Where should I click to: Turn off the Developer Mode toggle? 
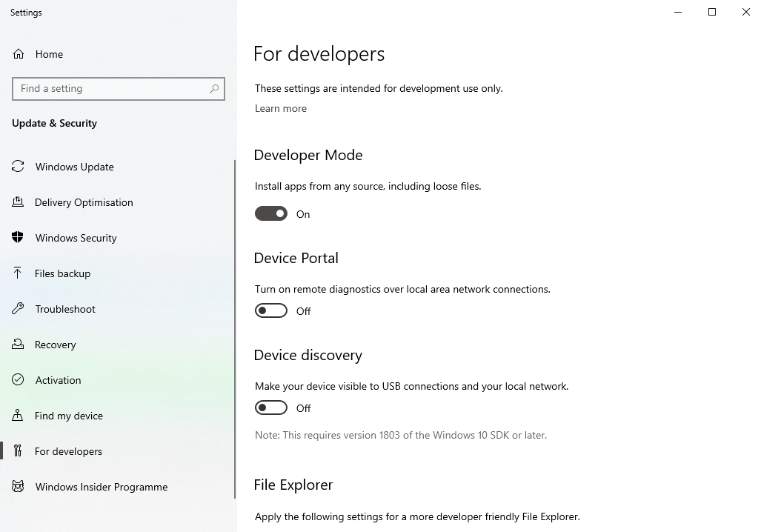[270, 213]
